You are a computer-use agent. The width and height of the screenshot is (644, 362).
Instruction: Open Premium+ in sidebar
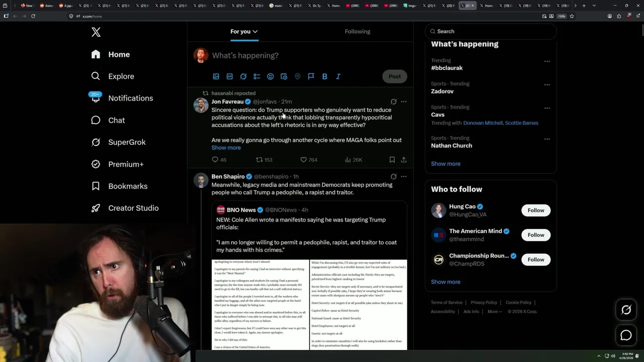(x=118, y=164)
